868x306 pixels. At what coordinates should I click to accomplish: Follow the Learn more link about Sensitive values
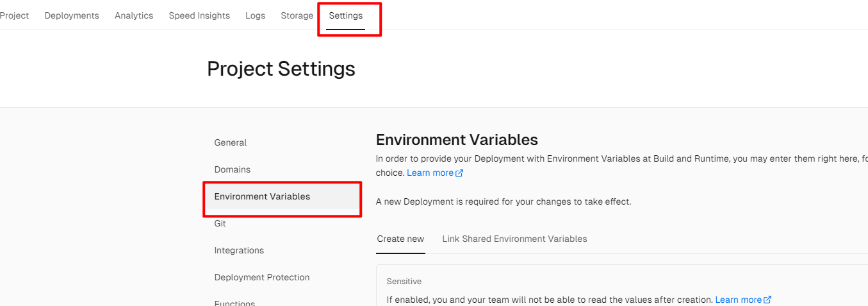click(x=738, y=300)
